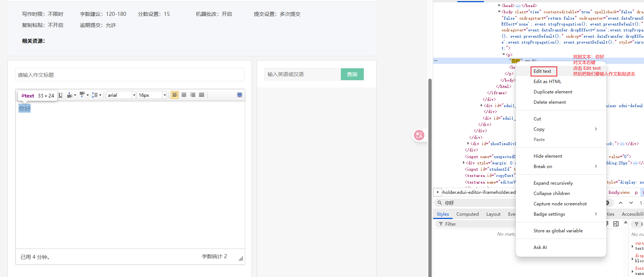This screenshot has width=644, height=277.
Task: Clear the DevTools search field
Action: tap(607, 203)
